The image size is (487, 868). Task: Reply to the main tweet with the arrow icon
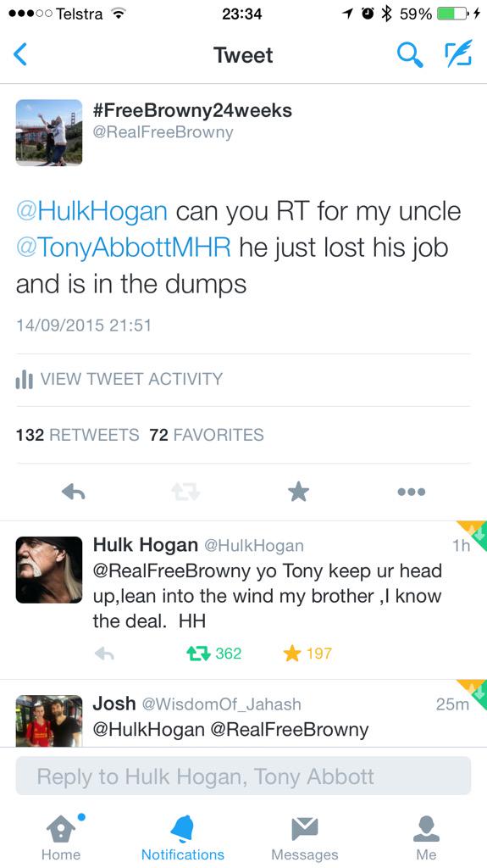pos(74,492)
